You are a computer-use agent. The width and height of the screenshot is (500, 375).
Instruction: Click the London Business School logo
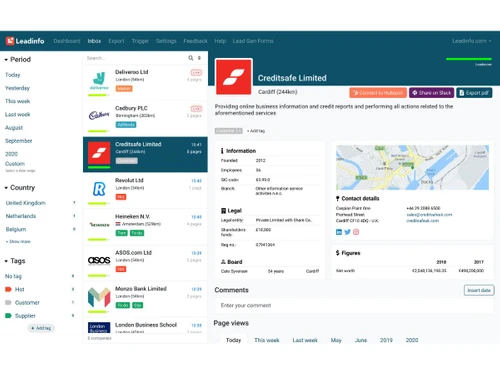(x=99, y=328)
